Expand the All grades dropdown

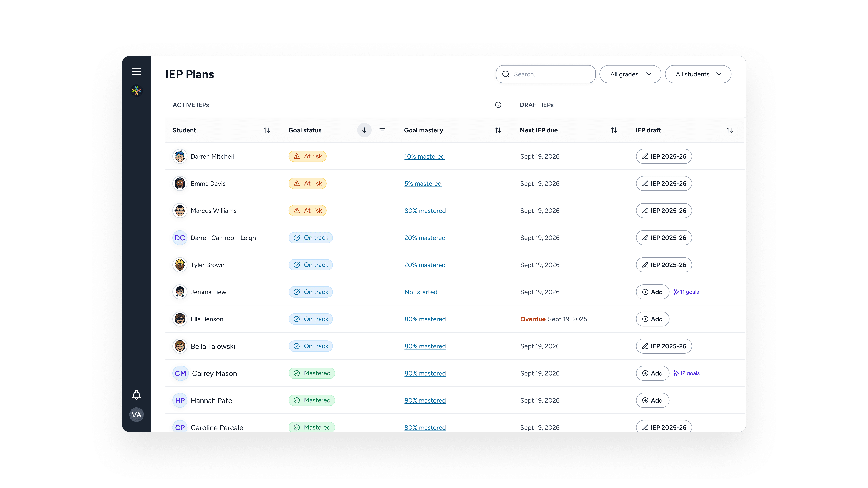coord(630,74)
